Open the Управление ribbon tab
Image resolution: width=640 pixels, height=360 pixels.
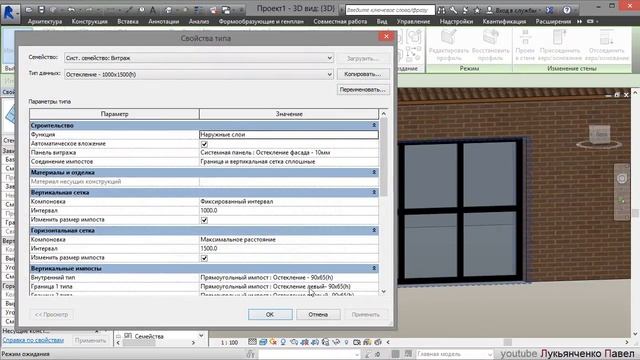tap(413, 21)
